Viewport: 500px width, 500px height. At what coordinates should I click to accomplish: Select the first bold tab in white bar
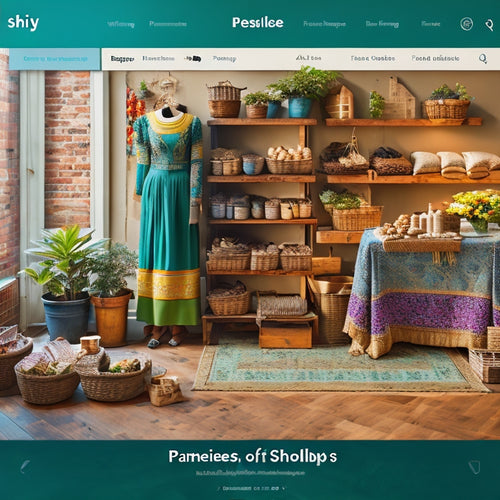(122, 59)
